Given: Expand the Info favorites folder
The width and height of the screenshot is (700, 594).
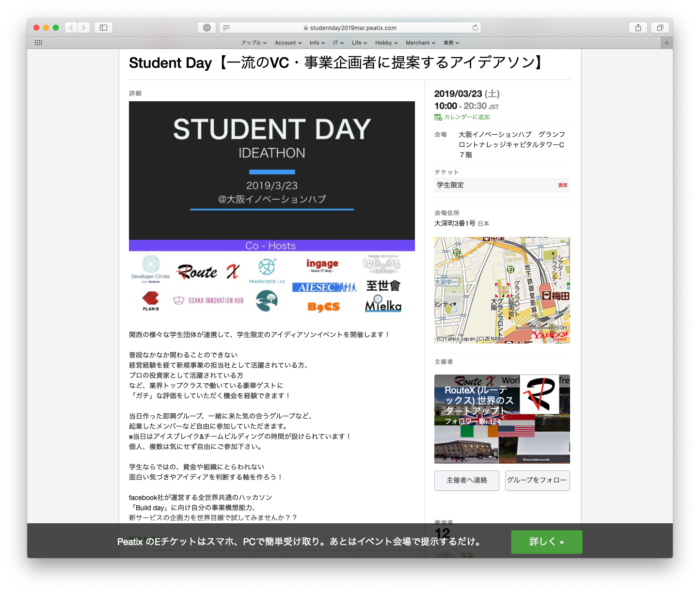Looking at the screenshot, I should pyautogui.click(x=317, y=43).
